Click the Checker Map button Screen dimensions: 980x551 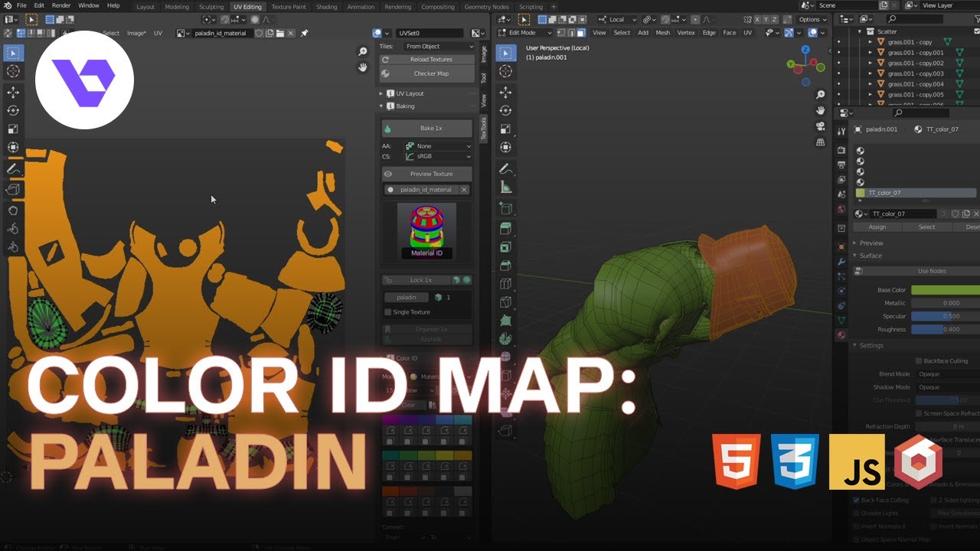click(x=427, y=74)
